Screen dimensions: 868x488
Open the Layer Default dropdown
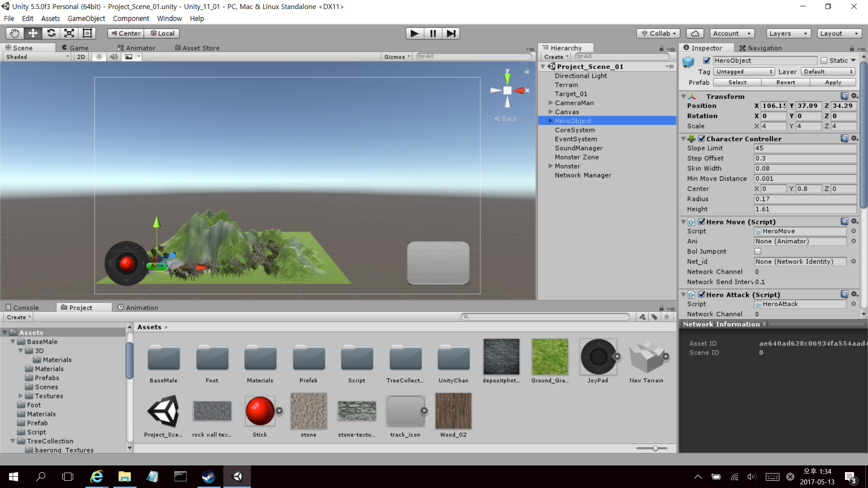[x=828, y=72]
